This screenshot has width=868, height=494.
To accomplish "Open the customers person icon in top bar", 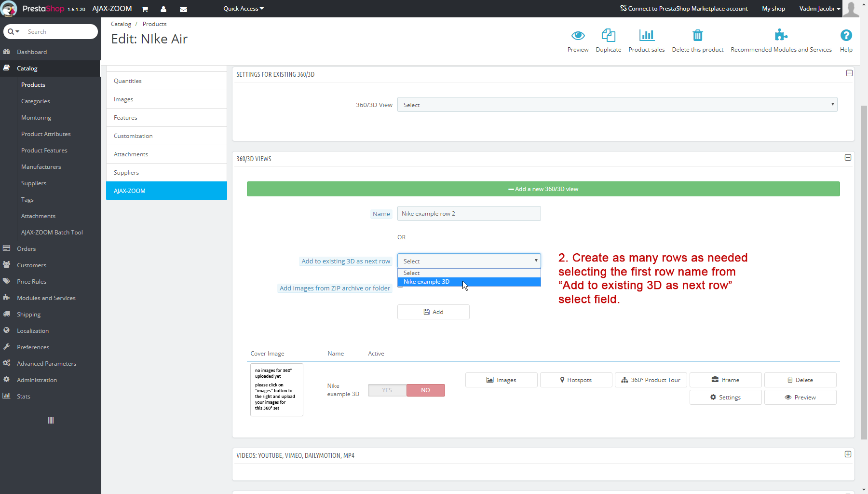I will (163, 9).
